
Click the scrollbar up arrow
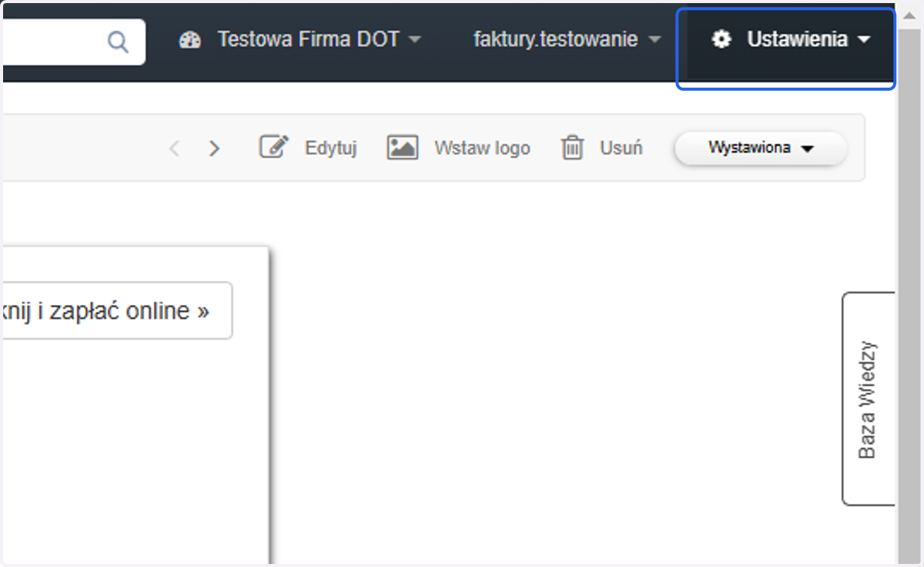[x=909, y=15]
